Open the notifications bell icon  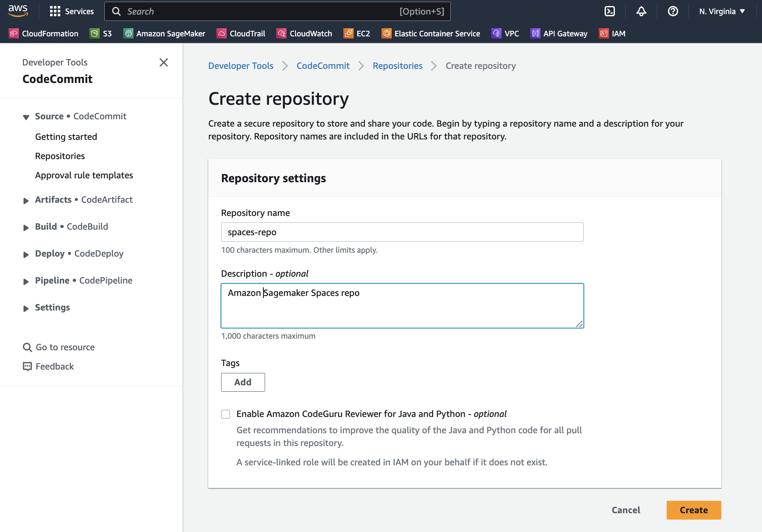tap(641, 12)
